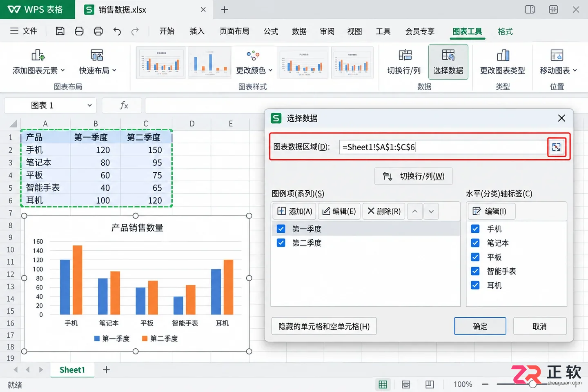The height and width of the screenshot is (392, 588).
Task: Confirm with the 确定 button
Action: pos(480,326)
